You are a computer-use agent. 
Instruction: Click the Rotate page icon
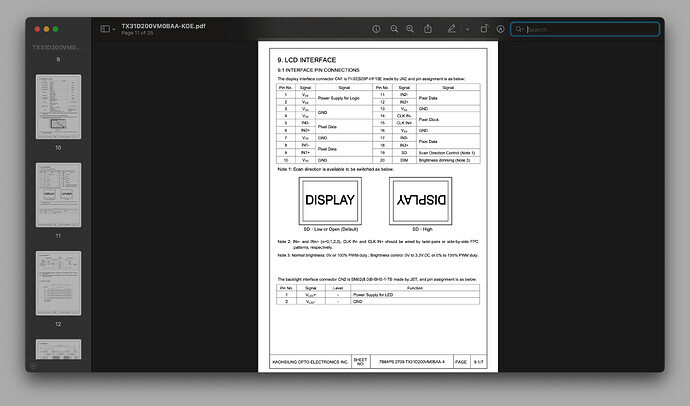pyautogui.click(x=483, y=29)
